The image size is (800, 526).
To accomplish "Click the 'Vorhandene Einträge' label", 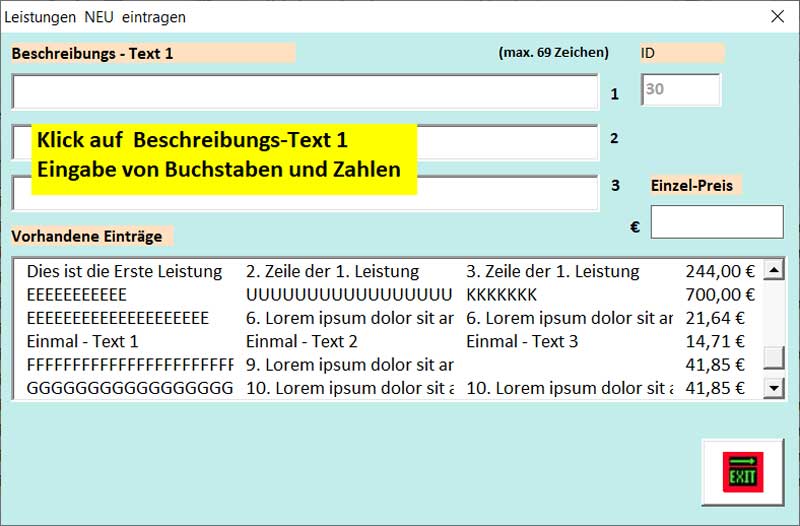I will click(x=87, y=236).
